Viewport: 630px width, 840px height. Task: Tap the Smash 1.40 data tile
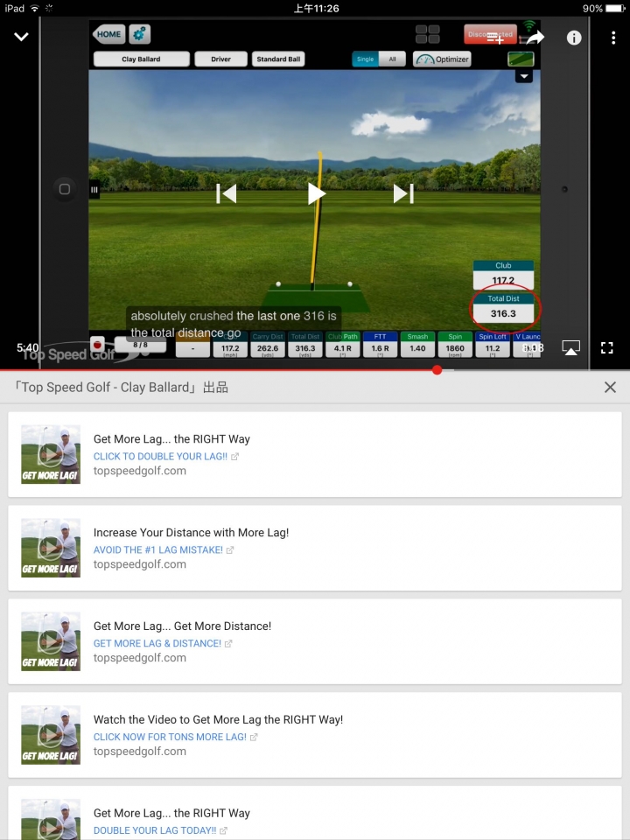tap(417, 345)
